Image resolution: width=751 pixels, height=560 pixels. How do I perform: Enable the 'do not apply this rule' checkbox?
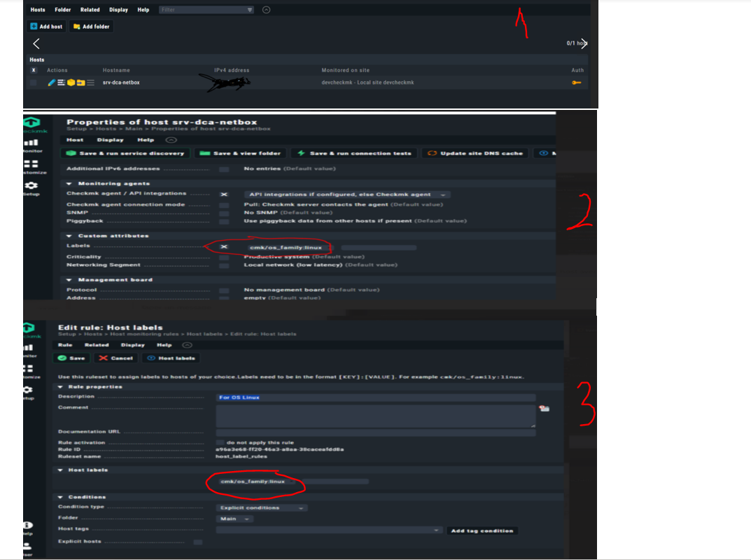(x=220, y=442)
